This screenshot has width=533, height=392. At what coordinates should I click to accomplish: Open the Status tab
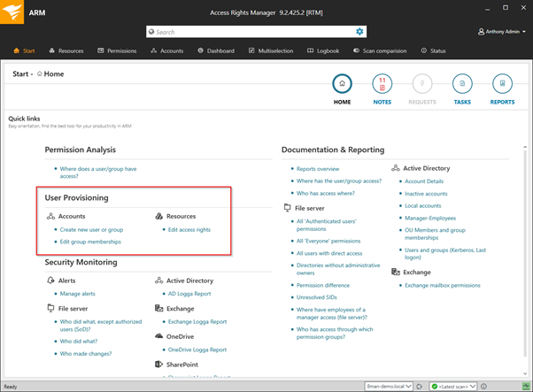click(x=434, y=50)
